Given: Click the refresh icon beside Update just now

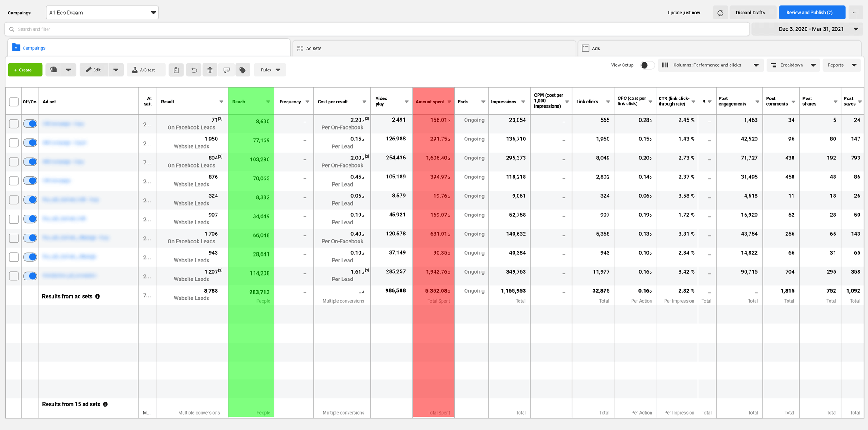Looking at the screenshot, I should (x=720, y=13).
